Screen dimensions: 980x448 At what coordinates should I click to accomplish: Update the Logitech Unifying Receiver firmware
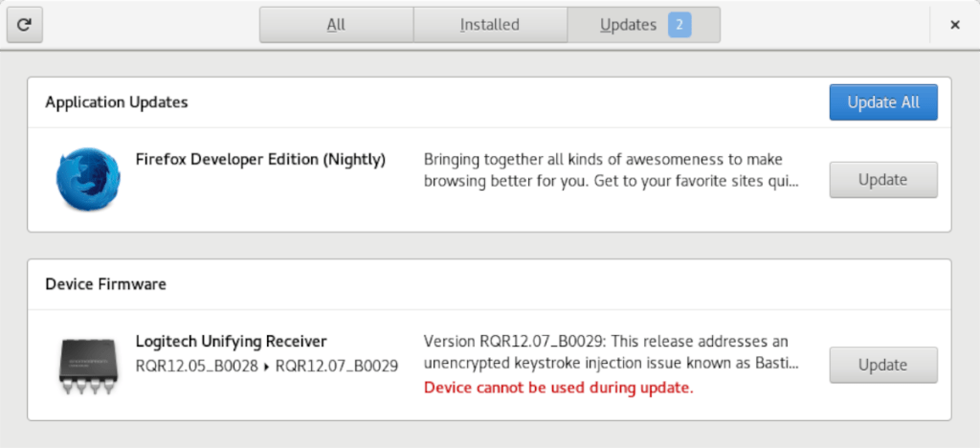882,365
